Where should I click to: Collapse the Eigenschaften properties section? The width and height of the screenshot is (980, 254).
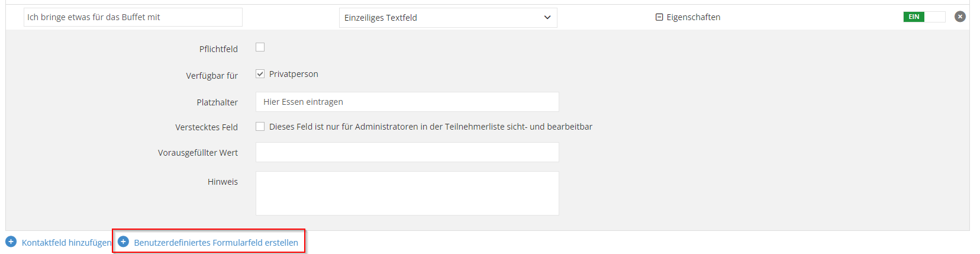coord(693,17)
